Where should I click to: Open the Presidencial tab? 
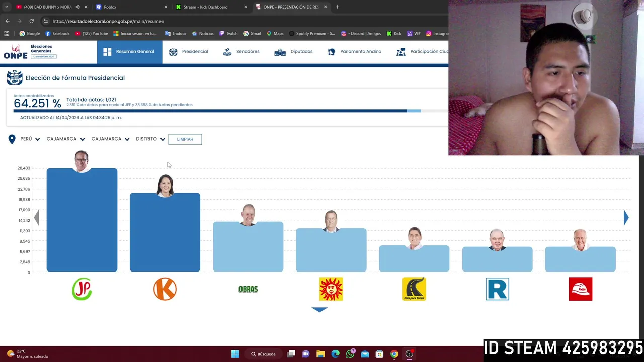coord(188,52)
